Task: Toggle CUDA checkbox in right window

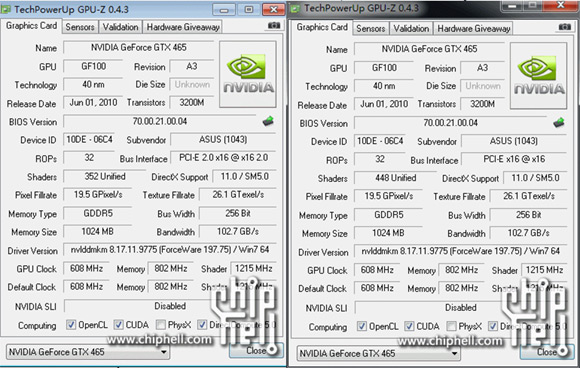Action: click(409, 326)
